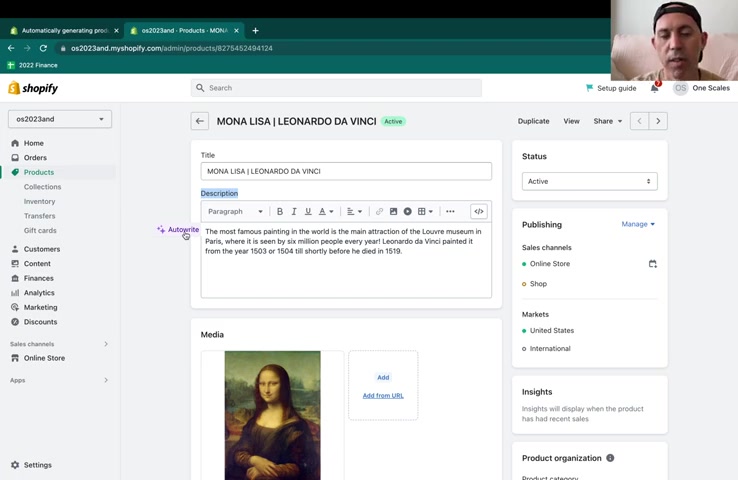Reload the browser page

click(43, 48)
